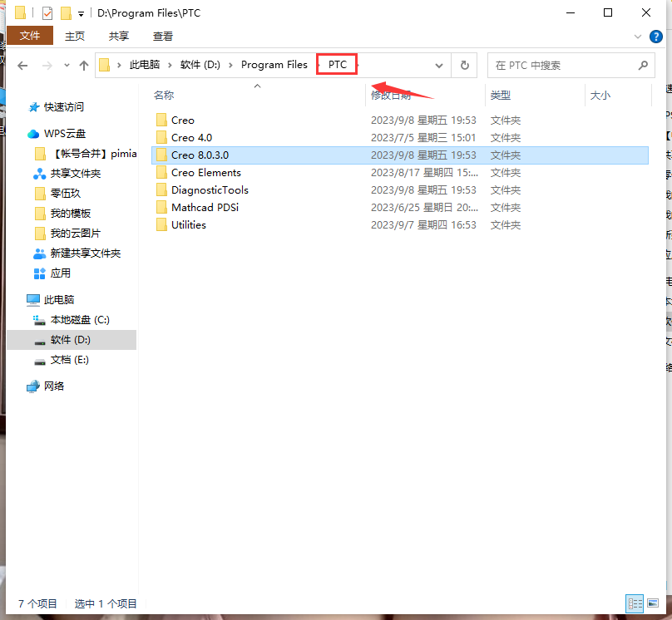This screenshot has height=620, width=672.
Task: Select 软件 (D:) drive in the navigation pane
Action: click(x=71, y=340)
